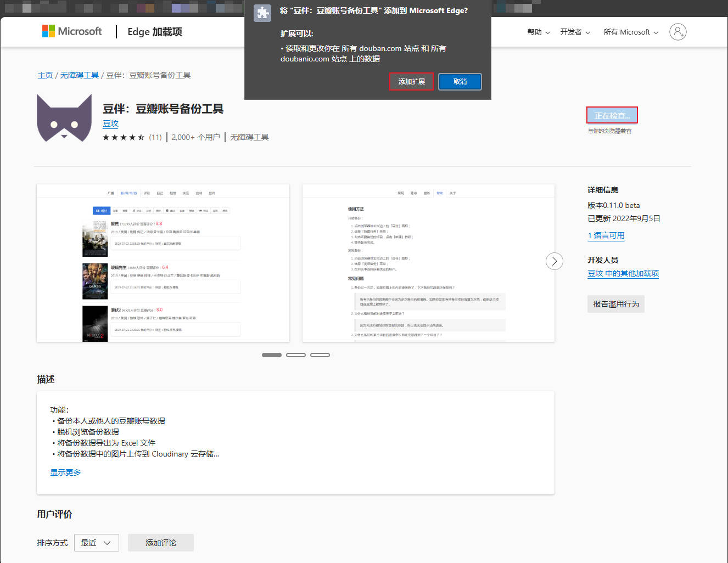Expand the 帮助 dropdown menu
Screen dimensions: 728x563
coord(538,32)
